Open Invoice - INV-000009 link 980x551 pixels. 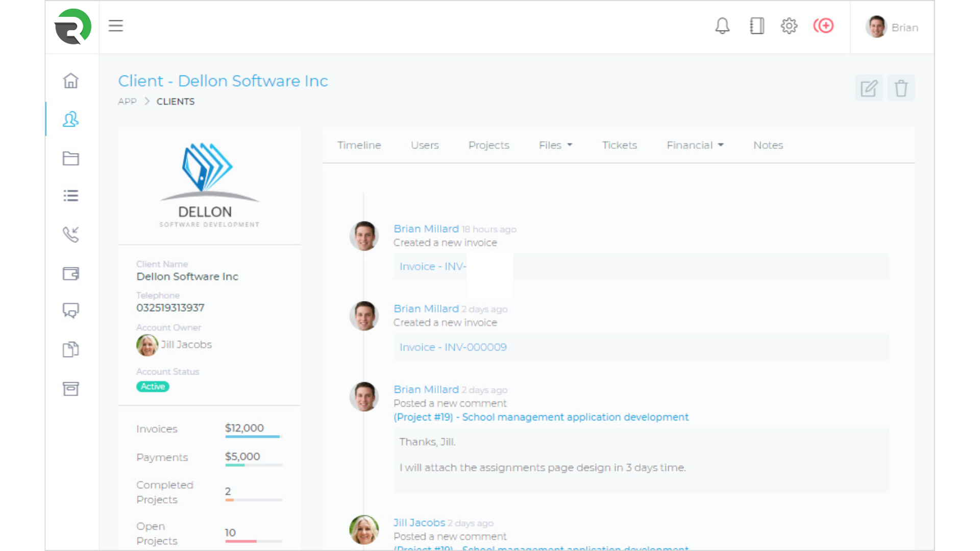(x=453, y=347)
